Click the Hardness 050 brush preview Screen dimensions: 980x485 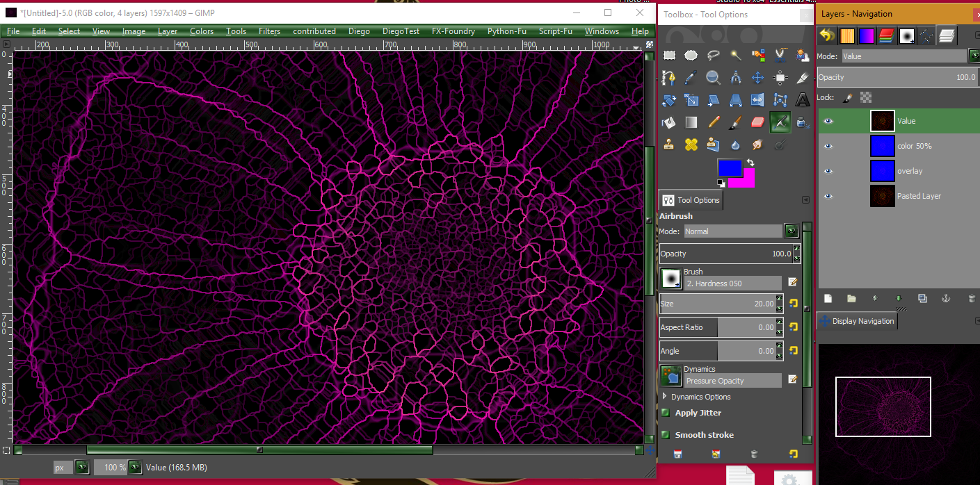click(671, 279)
